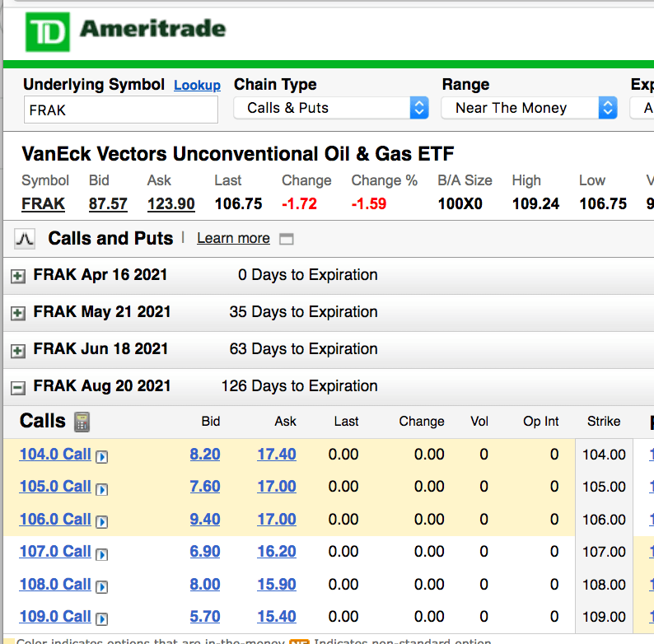The height and width of the screenshot is (644, 654).
Task: Click the chart icon beside Calls and Puts
Action: pos(25,239)
